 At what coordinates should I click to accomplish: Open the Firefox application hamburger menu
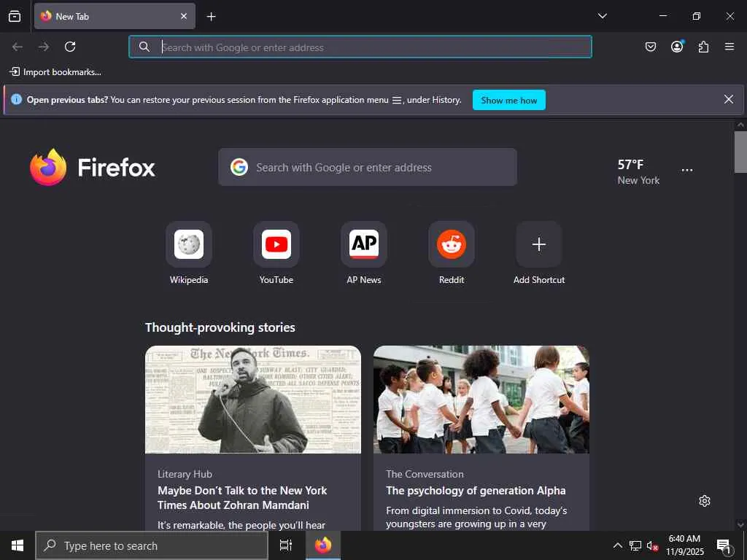click(729, 47)
